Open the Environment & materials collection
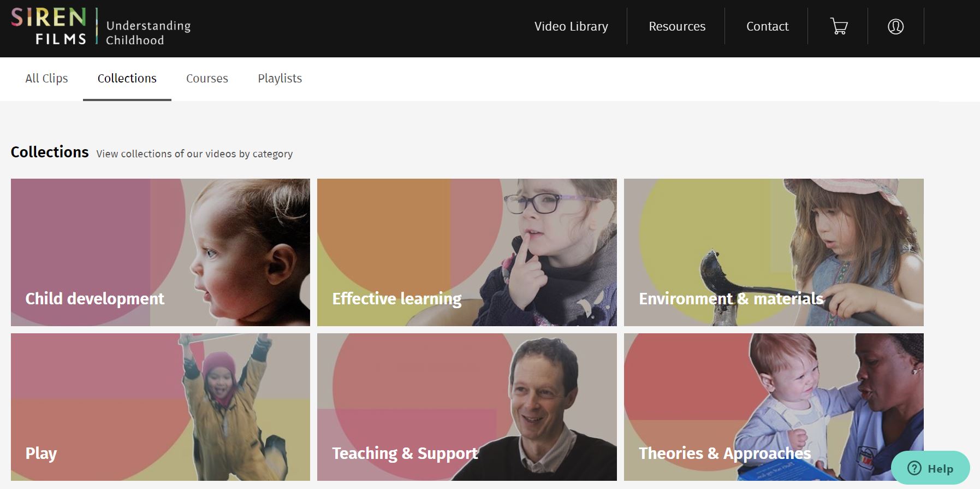Viewport: 980px width, 489px height. tap(774, 252)
